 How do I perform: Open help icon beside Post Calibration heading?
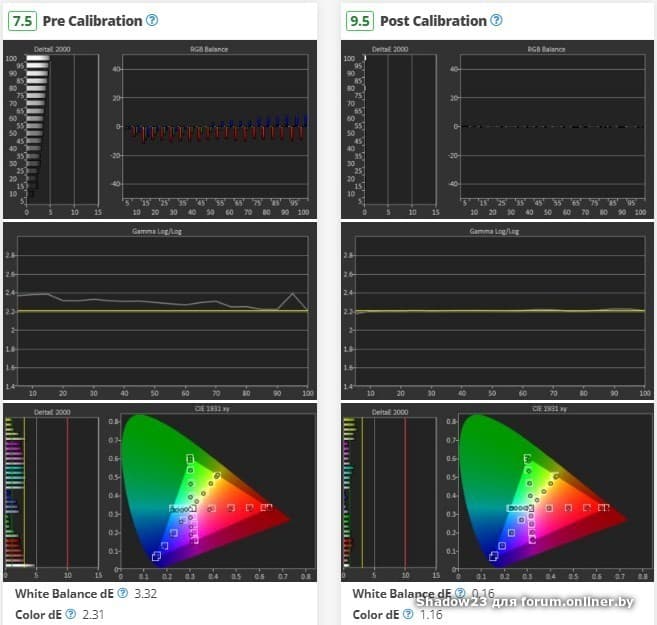496,20
